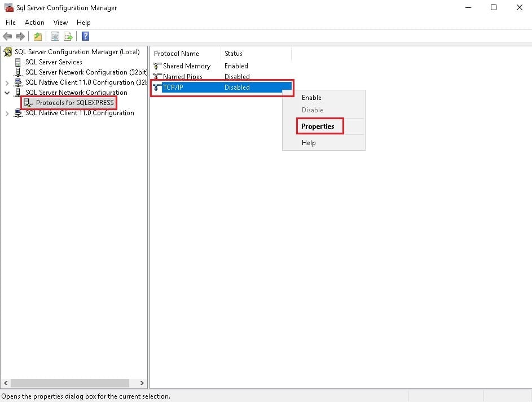Collapse the SQL Server Network Configuration node
The width and height of the screenshot is (532, 402).
tap(7, 93)
